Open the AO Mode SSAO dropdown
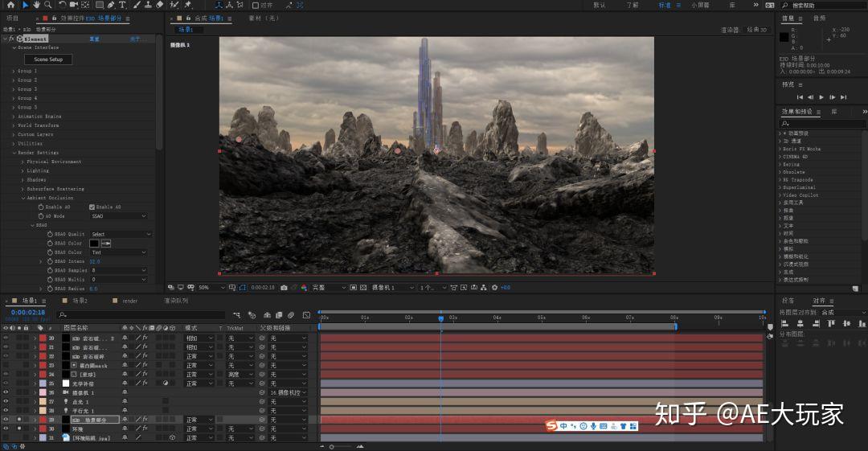This screenshot has height=451, width=868. [x=118, y=215]
